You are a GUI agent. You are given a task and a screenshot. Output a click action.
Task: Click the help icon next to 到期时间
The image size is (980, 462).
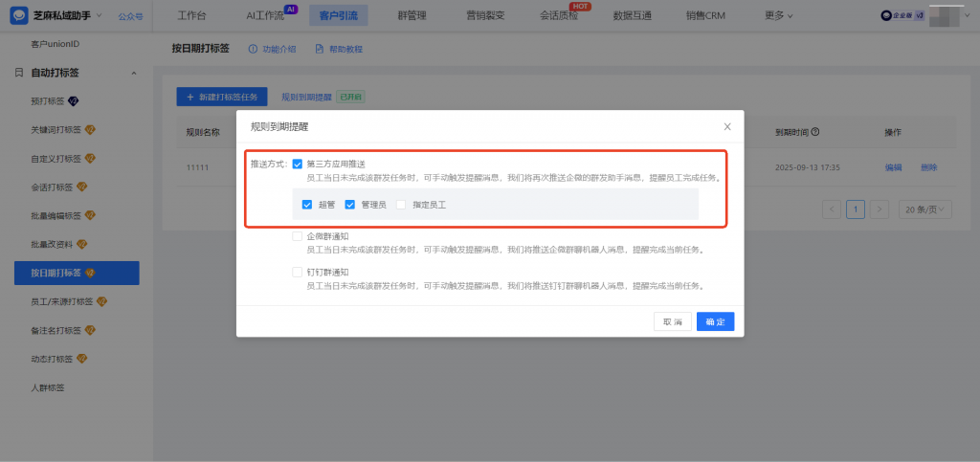815,132
